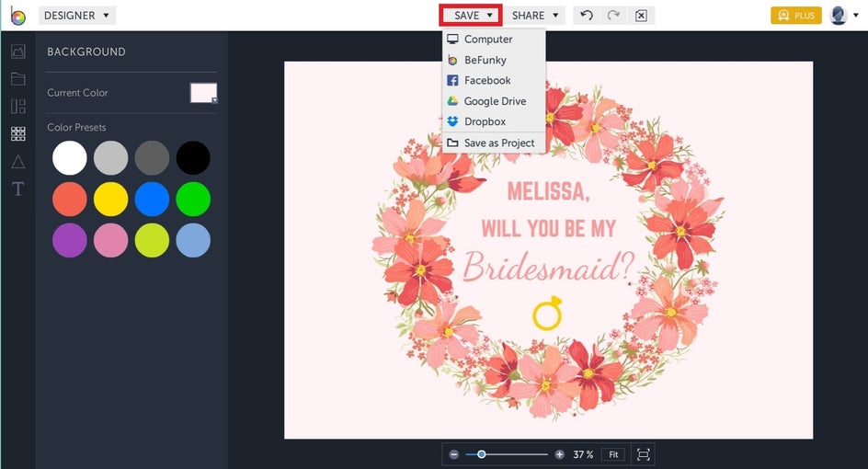
Task: Open the Image Manager sidebar icon
Action: pyautogui.click(x=18, y=51)
